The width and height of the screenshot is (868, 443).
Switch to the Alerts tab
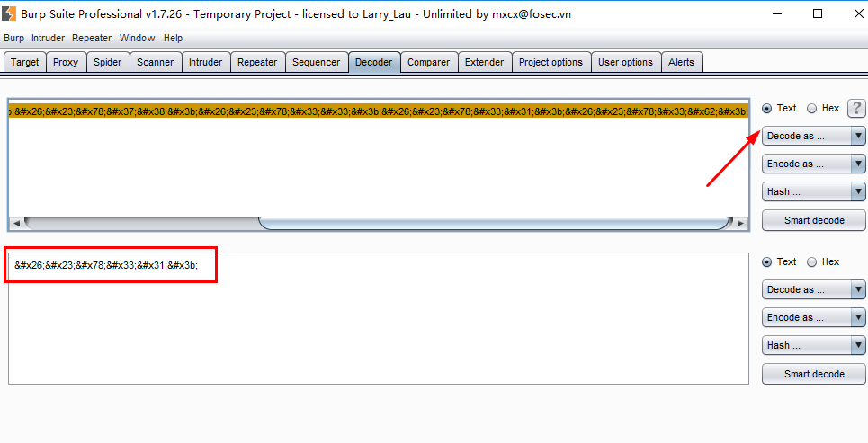tap(682, 62)
